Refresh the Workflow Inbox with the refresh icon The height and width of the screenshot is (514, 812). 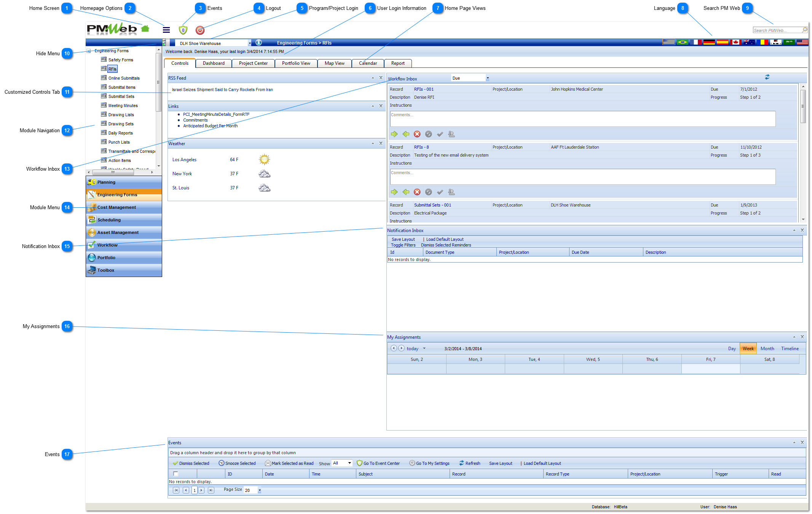[x=767, y=77]
